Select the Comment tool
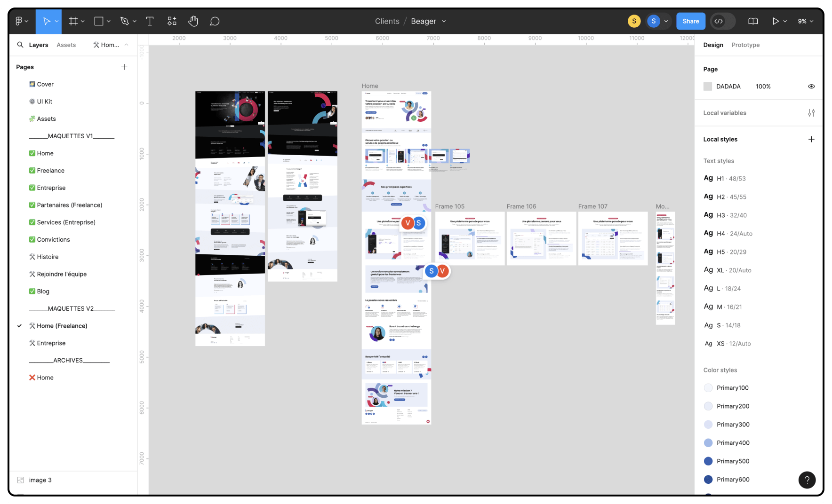 click(215, 21)
